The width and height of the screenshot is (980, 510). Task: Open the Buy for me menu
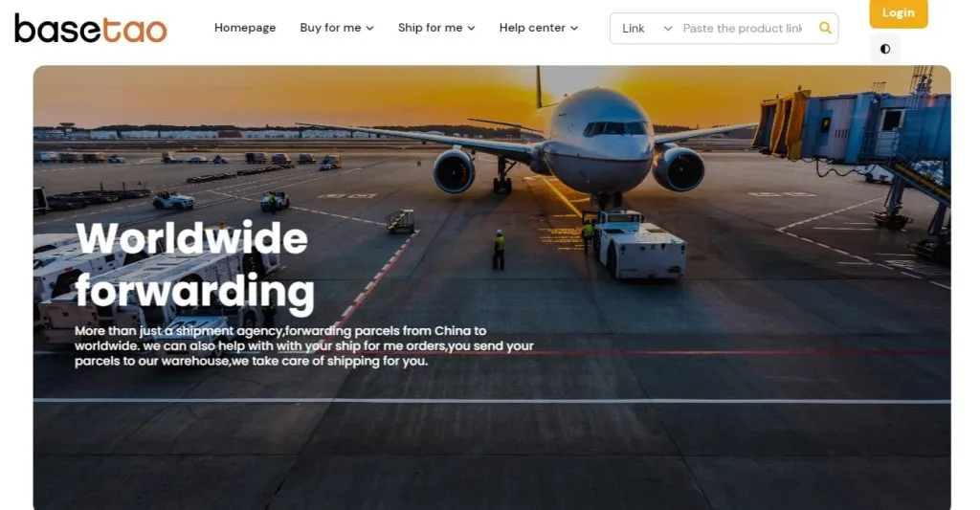tap(337, 28)
